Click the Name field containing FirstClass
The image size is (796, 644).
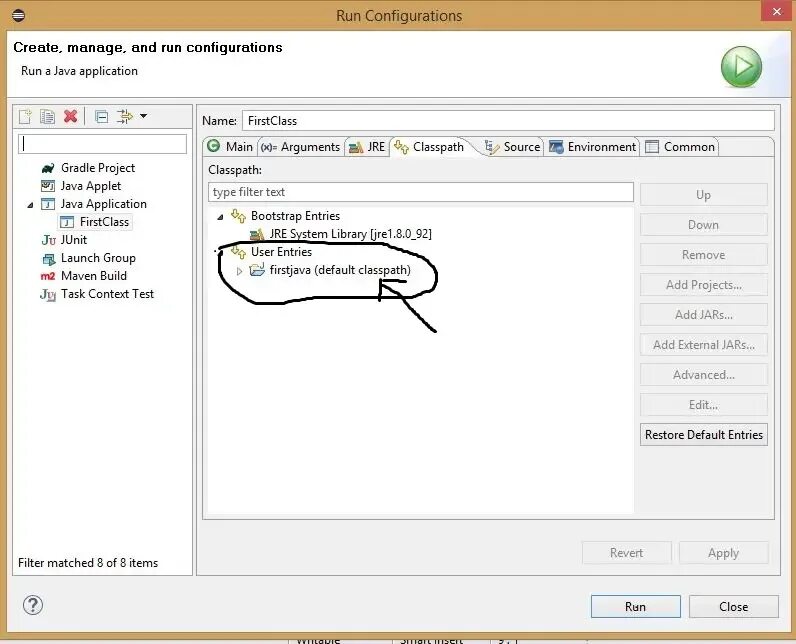click(x=508, y=121)
